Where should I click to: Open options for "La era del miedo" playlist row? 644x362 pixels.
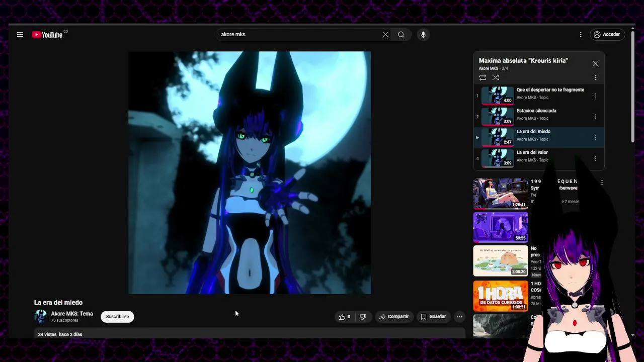595,138
